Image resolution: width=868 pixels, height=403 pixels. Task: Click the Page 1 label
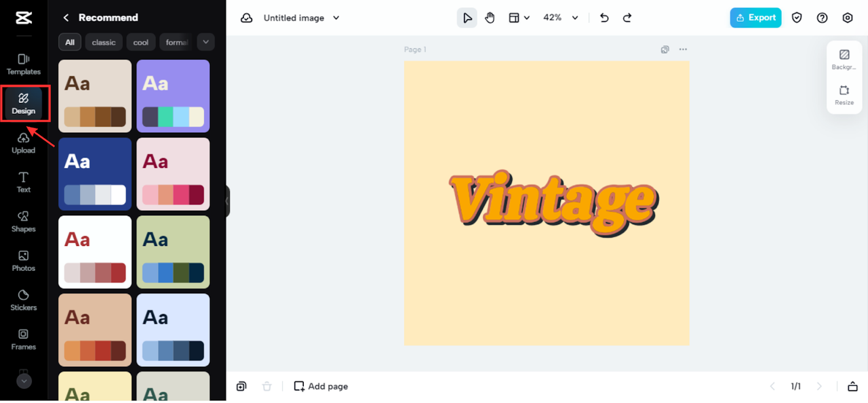tap(415, 49)
